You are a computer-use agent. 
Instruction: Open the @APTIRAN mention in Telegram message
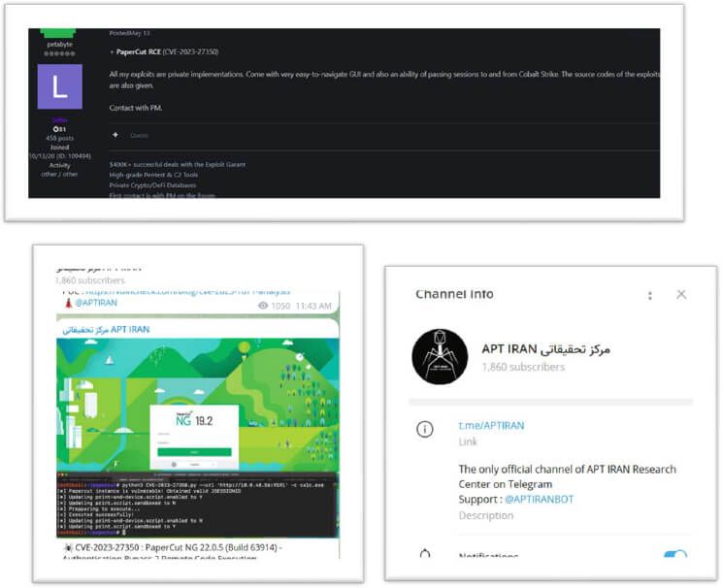coord(96,303)
